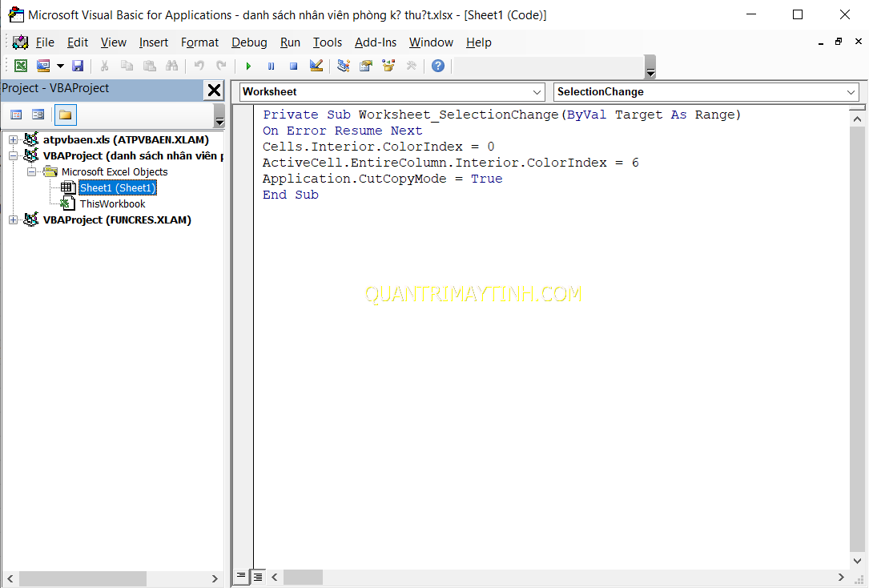Open Project Explorer toolbar icon
This screenshot has height=588, width=869.
344,66
